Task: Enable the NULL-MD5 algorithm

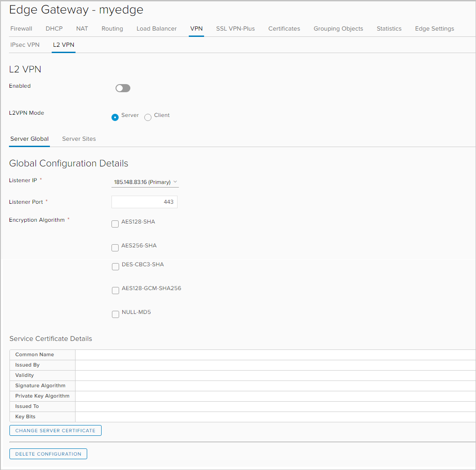Action: click(116, 314)
